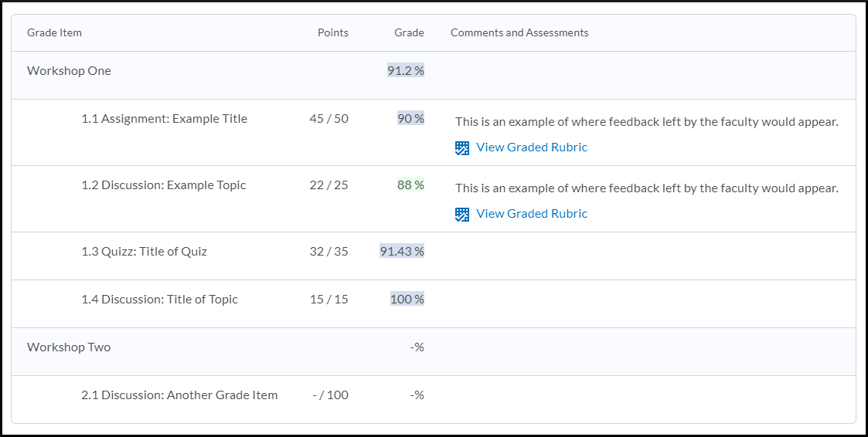Click rubric icon for 1.2 Discussion
Screen dimensions: 868x437
click(x=462, y=214)
